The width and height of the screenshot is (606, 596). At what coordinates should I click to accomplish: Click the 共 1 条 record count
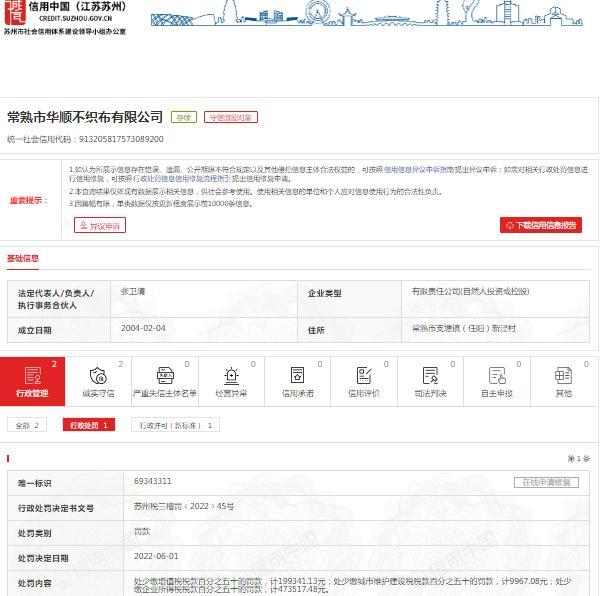[578, 459]
